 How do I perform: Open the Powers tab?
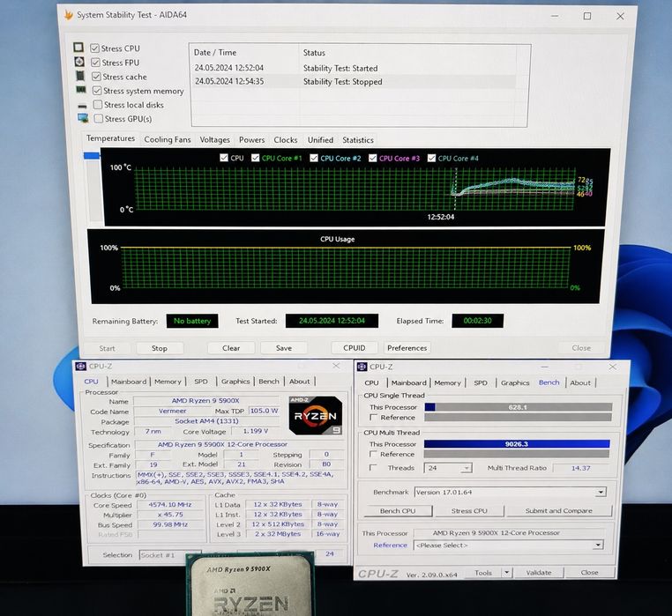point(251,139)
